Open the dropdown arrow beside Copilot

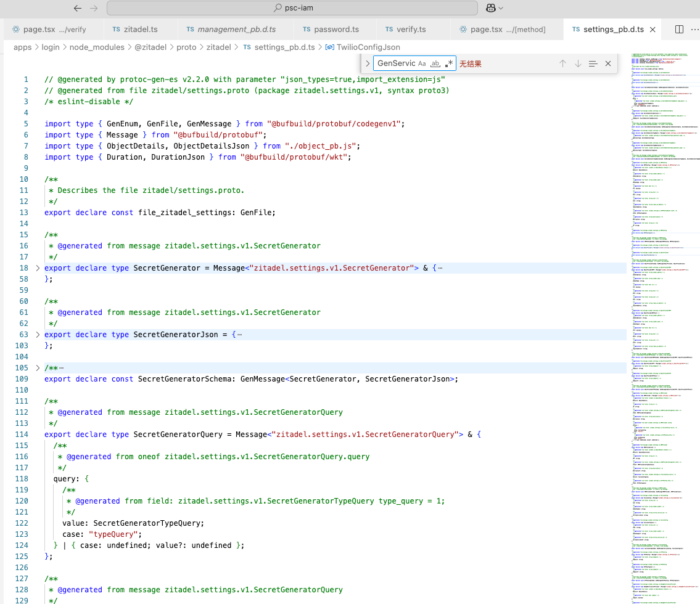[501, 8]
